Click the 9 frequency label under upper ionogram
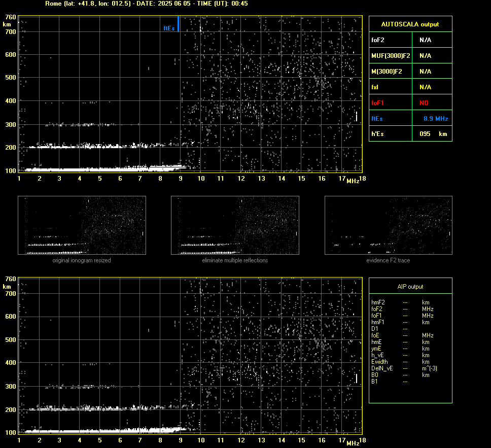 (181, 179)
